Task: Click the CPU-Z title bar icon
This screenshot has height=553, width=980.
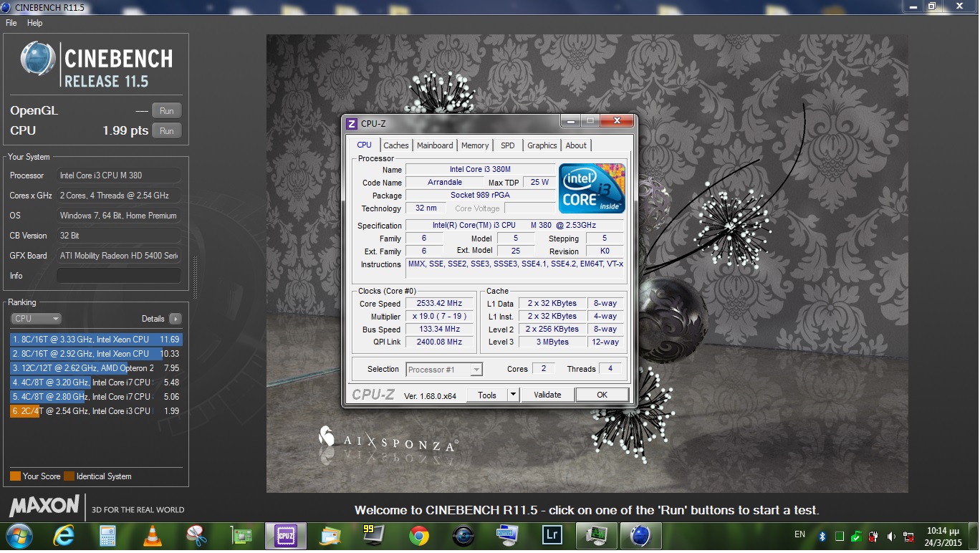Action: click(352, 124)
